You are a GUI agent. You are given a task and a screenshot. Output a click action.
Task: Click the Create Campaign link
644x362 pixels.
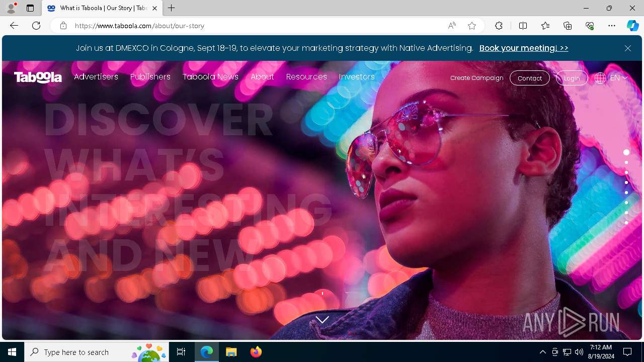476,78
